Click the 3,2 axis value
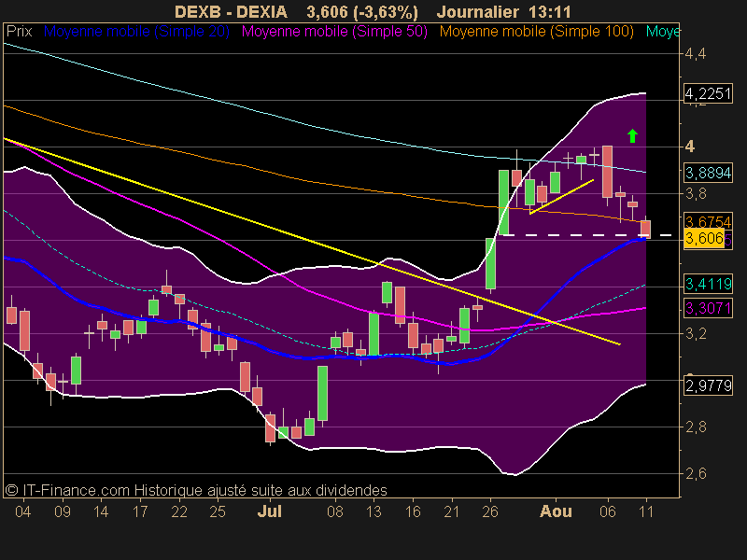 pos(696,334)
